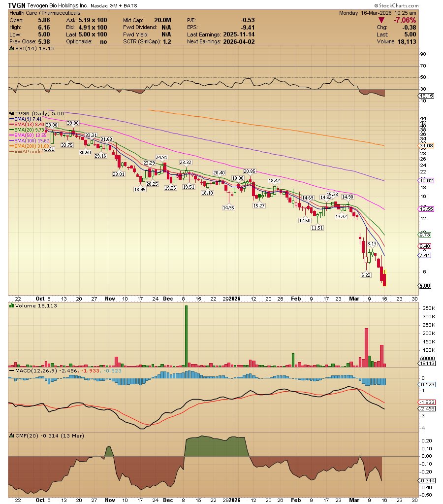Click the Open value 5.86
Image resolution: width=443 pixels, height=504 pixels.
[44, 20]
